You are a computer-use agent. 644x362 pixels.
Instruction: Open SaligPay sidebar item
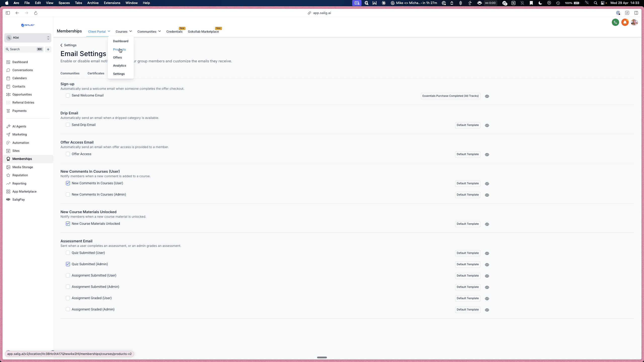pyautogui.click(x=18, y=200)
